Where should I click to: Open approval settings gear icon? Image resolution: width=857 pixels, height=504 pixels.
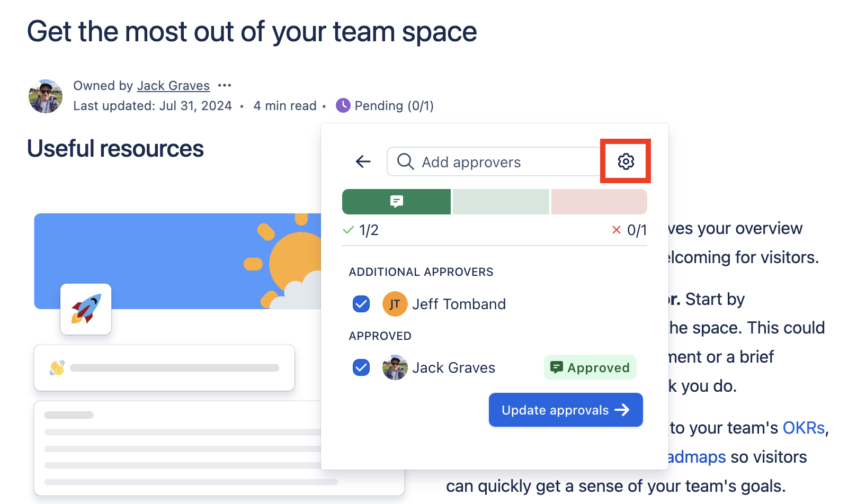[626, 161]
